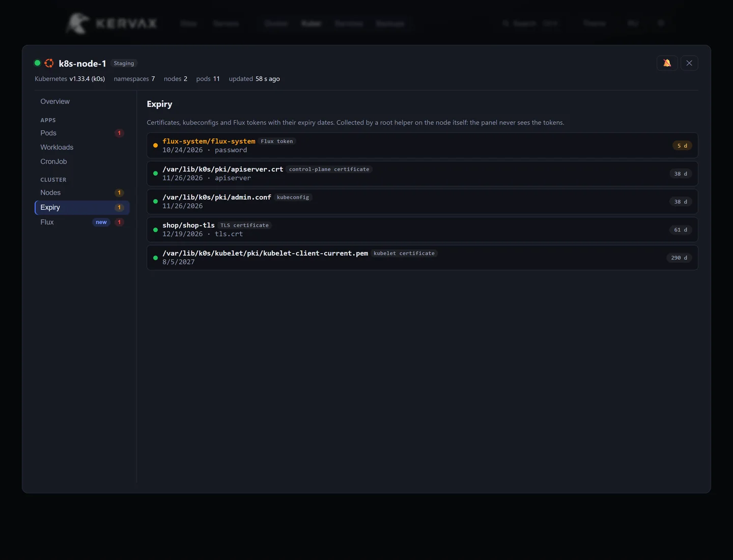This screenshot has width=733, height=560.
Task: Click the green status dot beside k8s-node-1
Action: [x=37, y=63]
